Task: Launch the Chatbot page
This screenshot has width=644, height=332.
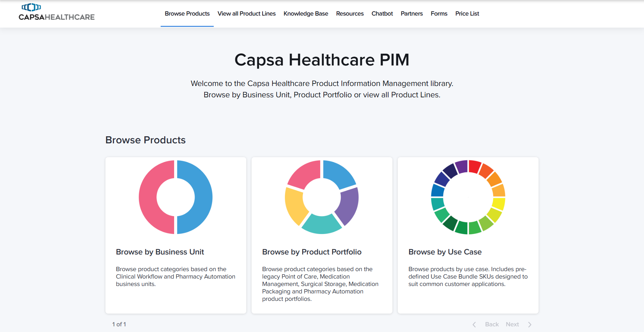Action: pyautogui.click(x=382, y=13)
